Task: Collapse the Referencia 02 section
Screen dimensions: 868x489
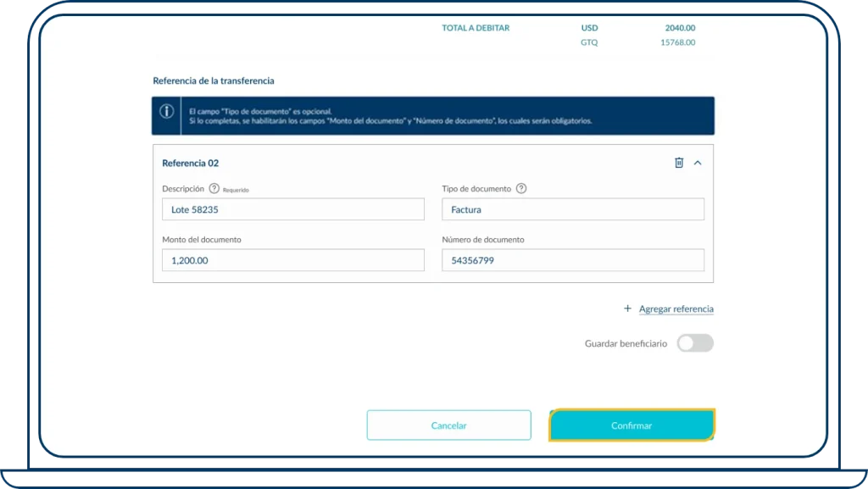Action: pyautogui.click(x=698, y=163)
